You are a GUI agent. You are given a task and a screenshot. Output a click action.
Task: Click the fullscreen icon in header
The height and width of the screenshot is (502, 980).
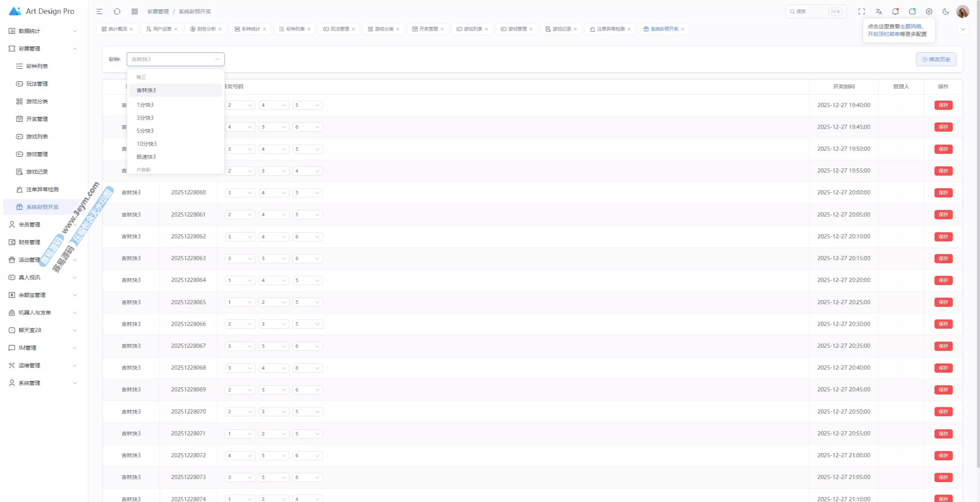click(x=861, y=11)
